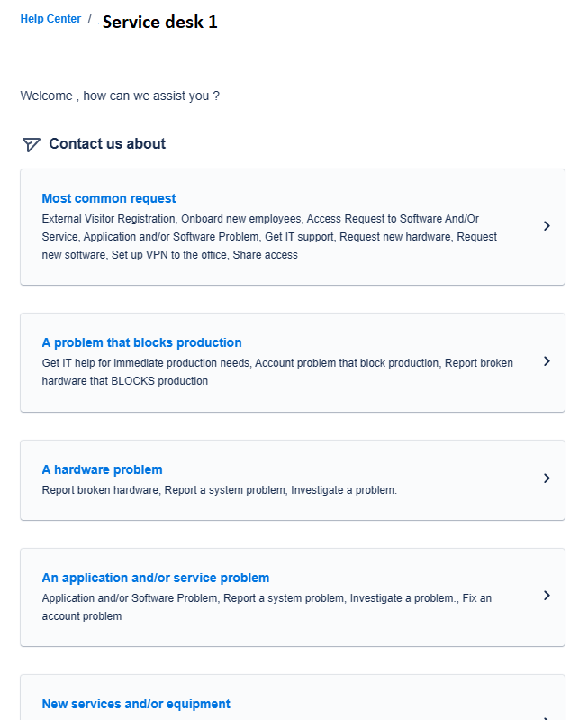
Task: Open New services and/or equipment title
Action: coord(136,704)
